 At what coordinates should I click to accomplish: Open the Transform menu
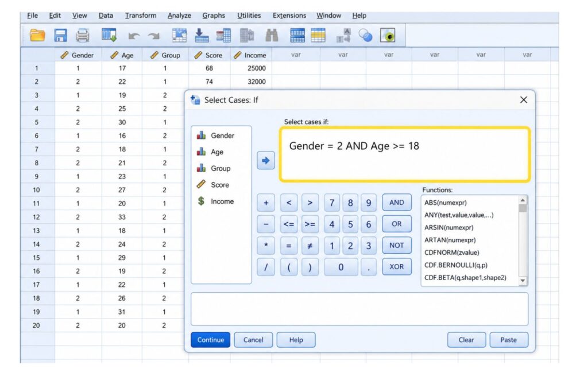141,15
